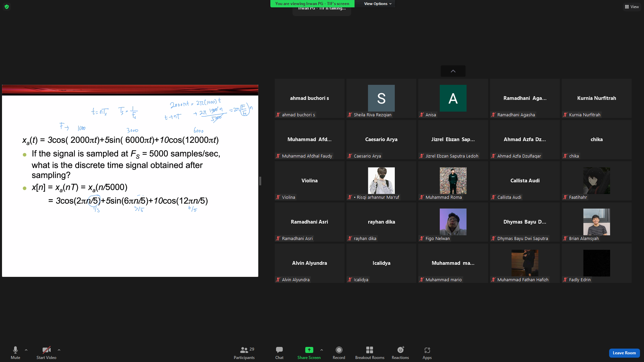Click muted mic icon beside Alvin Alyundra
Screen dimensions: 644x362
tap(278, 280)
